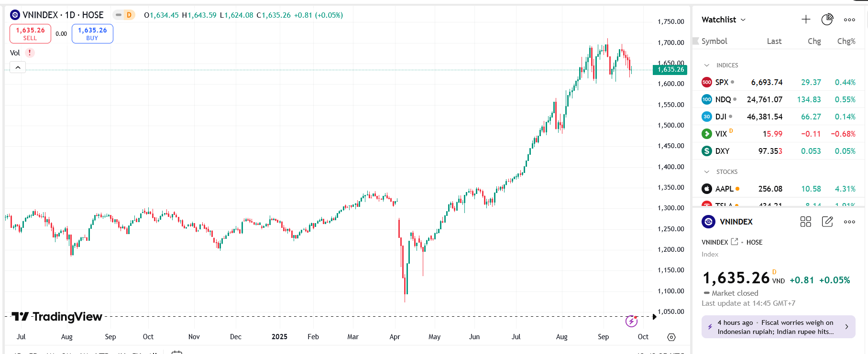
Task: Click the volume warning exclamation icon
Action: point(30,53)
